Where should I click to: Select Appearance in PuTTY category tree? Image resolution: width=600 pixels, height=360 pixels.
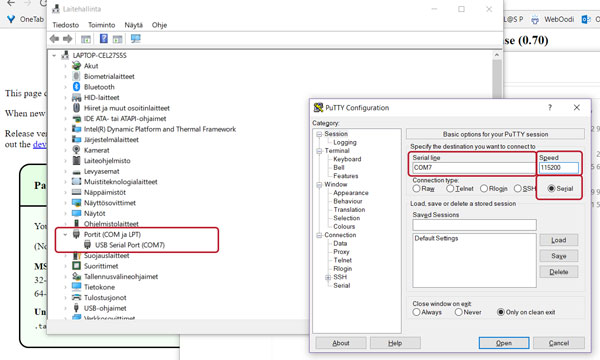[351, 193]
